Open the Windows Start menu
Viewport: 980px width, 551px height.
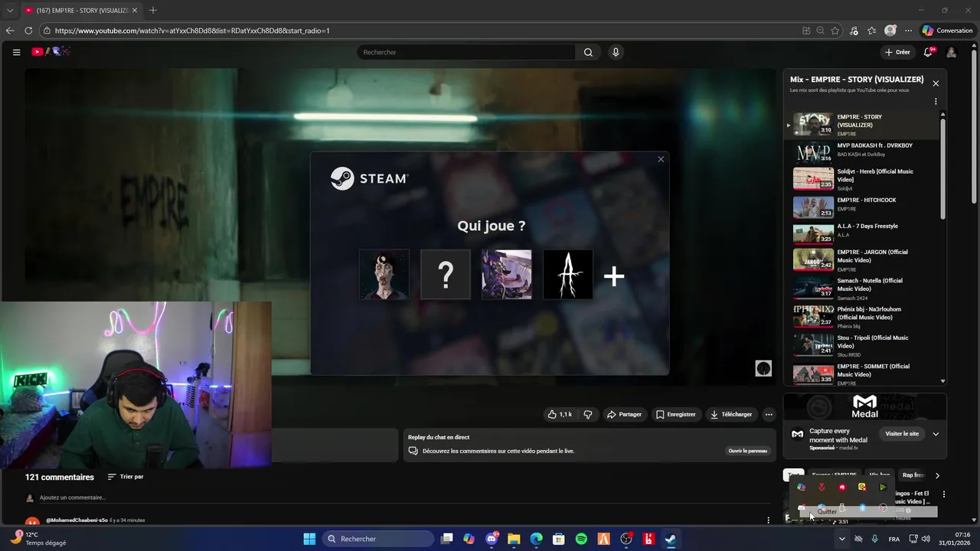coord(309,539)
